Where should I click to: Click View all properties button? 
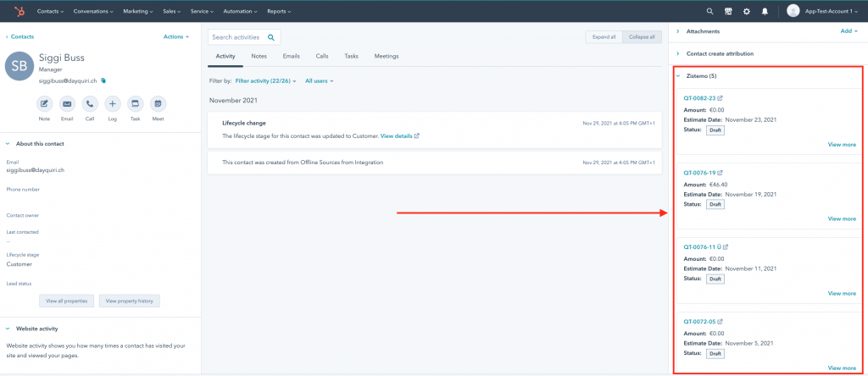(66, 301)
